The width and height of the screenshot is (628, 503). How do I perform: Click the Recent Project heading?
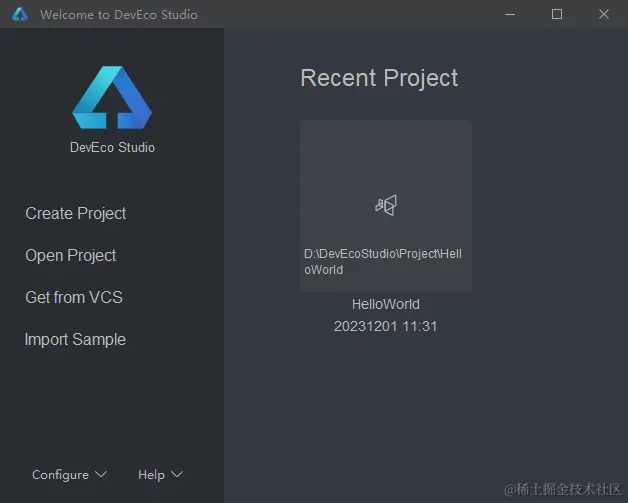tap(379, 78)
